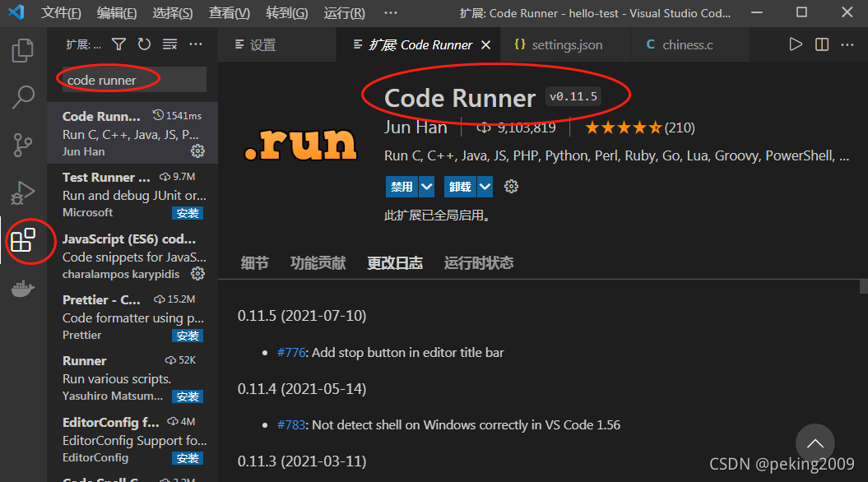This screenshot has height=482, width=868.
Task: Expand the Disable (禁用) dropdown arrow
Action: [426, 187]
